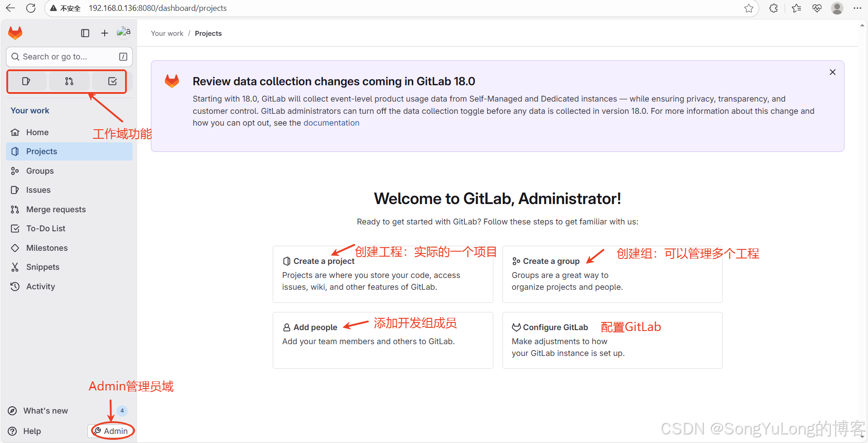Viewport: 868px width, 443px height.
Task: Open Milestones from the sidebar
Action: point(69,248)
